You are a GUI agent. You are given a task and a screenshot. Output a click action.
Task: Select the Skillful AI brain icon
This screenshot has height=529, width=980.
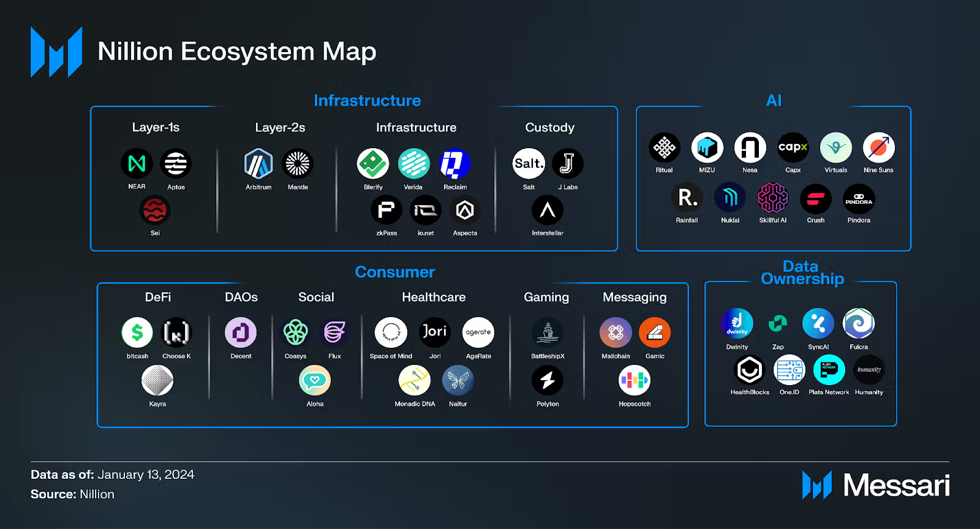click(773, 198)
